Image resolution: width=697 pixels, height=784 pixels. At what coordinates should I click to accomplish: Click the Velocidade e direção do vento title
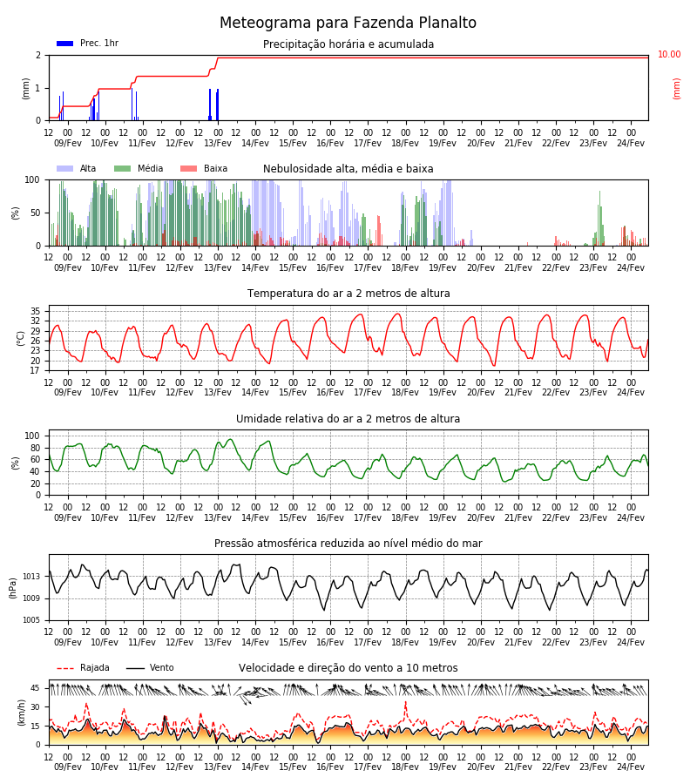coord(348,668)
